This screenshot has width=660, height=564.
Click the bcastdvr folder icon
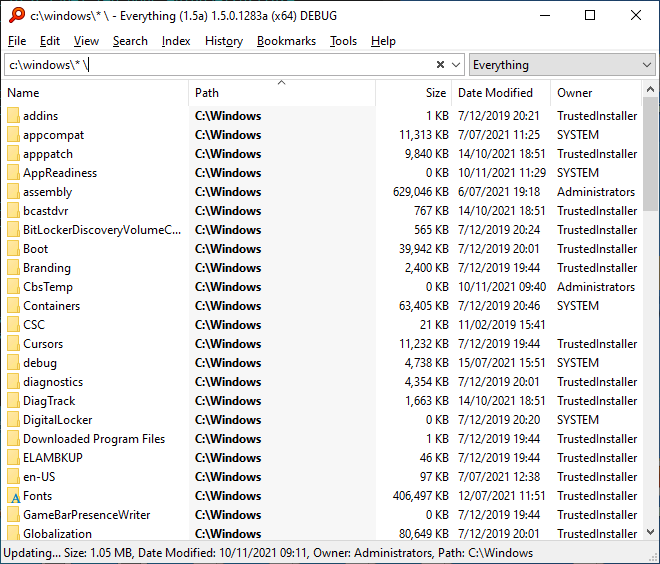pos(13,210)
